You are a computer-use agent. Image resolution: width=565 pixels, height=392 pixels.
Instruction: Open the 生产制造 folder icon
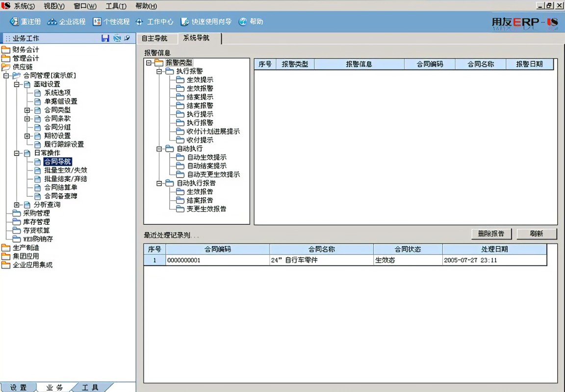tap(6, 248)
